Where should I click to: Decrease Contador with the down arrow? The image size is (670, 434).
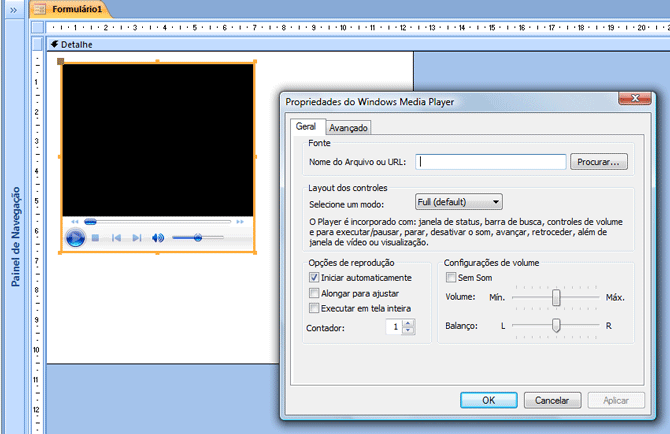(x=408, y=330)
